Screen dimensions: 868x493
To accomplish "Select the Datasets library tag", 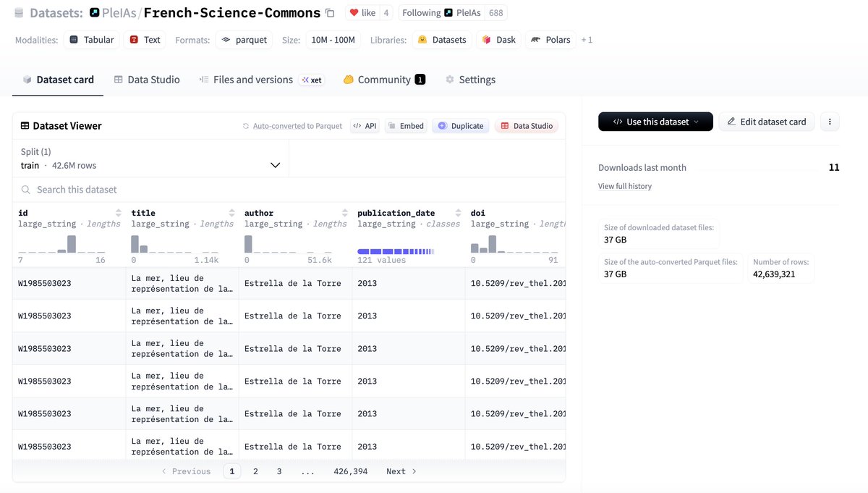I will tap(442, 40).
